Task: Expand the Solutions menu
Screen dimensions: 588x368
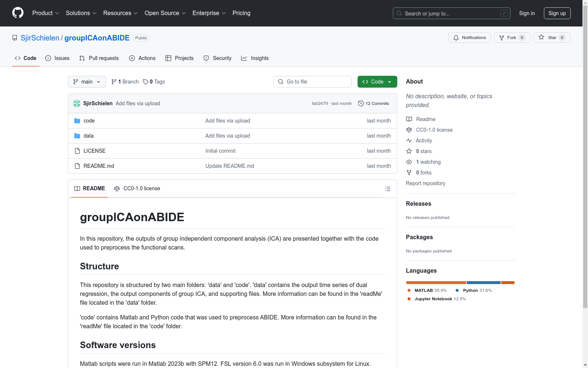Action: point(81,13)
